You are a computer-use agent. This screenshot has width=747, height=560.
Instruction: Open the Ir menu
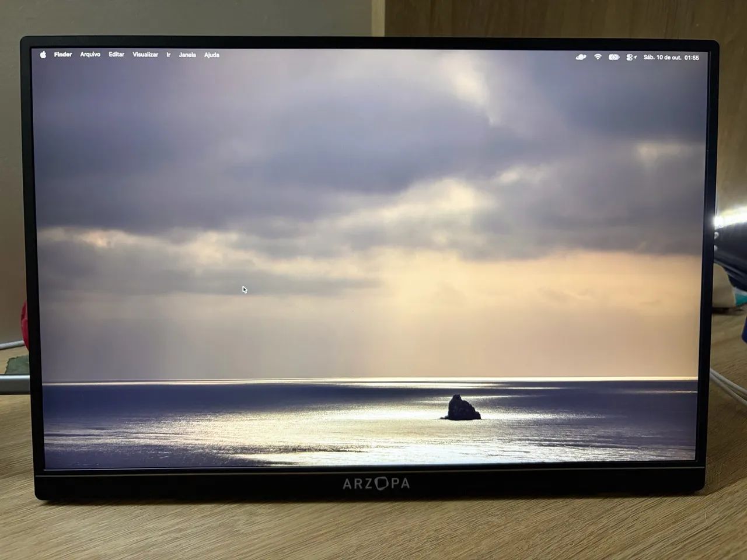(x=169, y=55)
